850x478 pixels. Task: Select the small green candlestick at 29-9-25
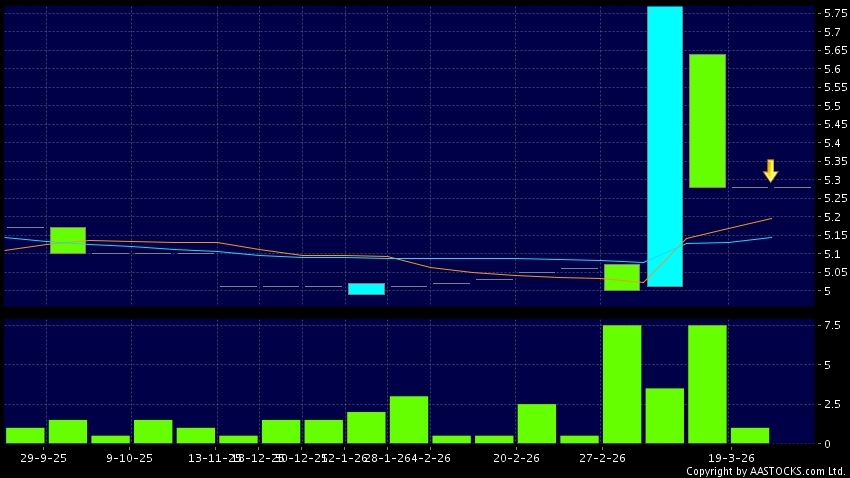68,240
